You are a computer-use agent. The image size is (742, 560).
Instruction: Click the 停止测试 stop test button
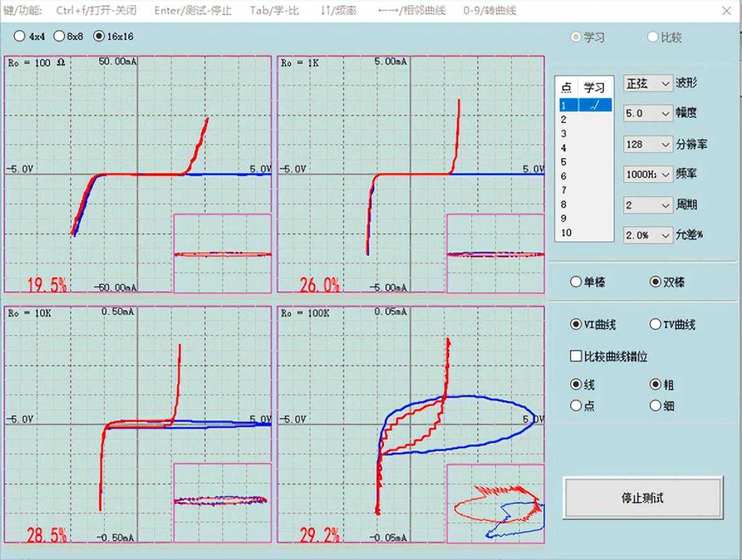click(643, 498)
